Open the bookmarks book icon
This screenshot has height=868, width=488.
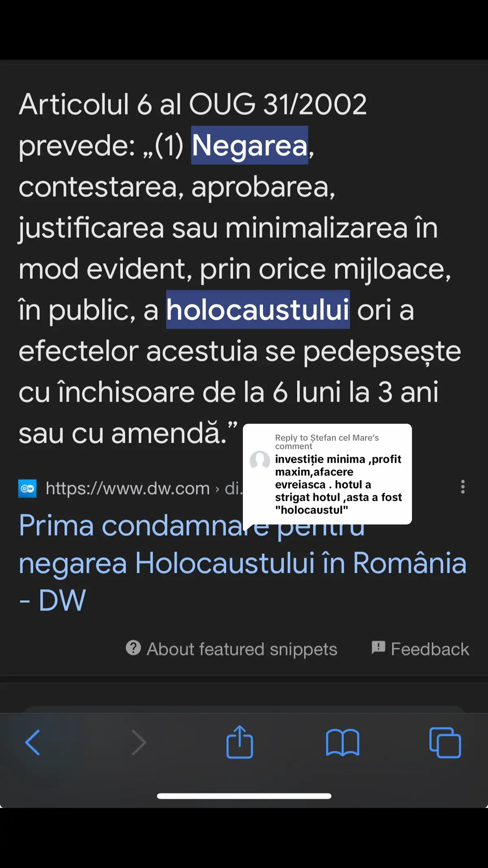[342, 743]
